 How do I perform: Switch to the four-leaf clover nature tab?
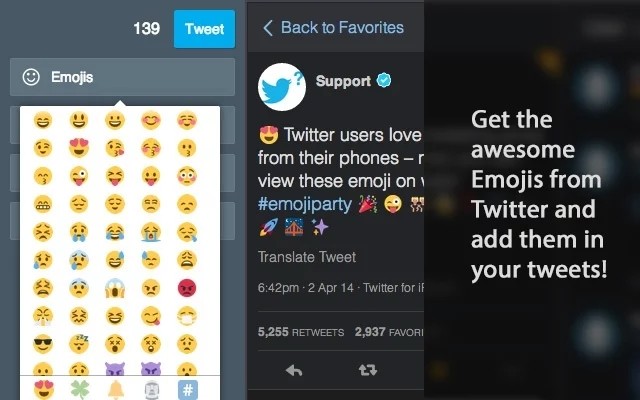coord(80,389)
